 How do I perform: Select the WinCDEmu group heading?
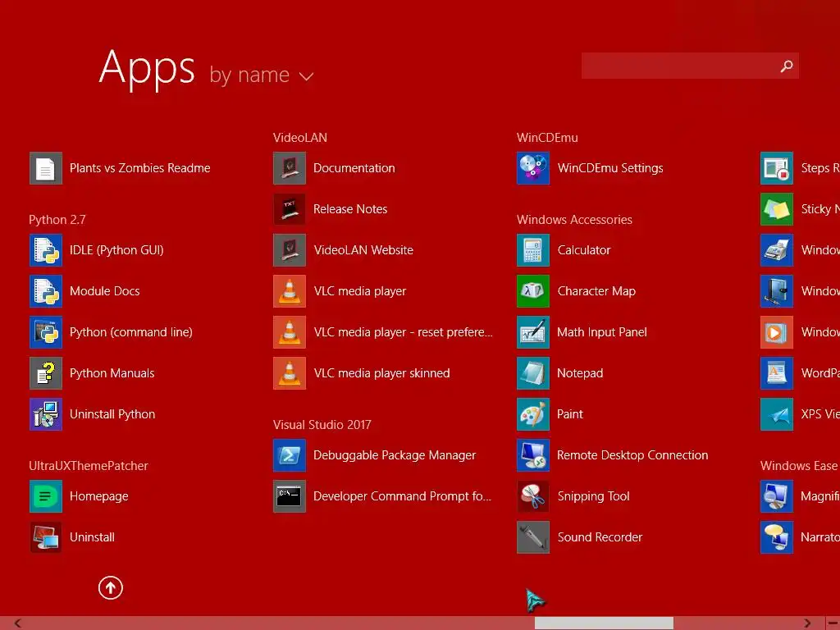pyautogui.click(x=547, y=138)
